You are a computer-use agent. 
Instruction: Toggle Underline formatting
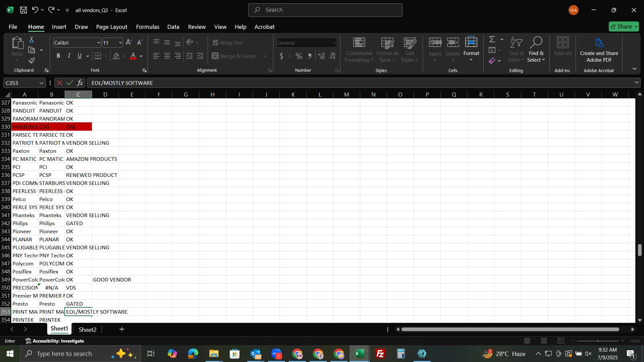(x=79, y=56)
